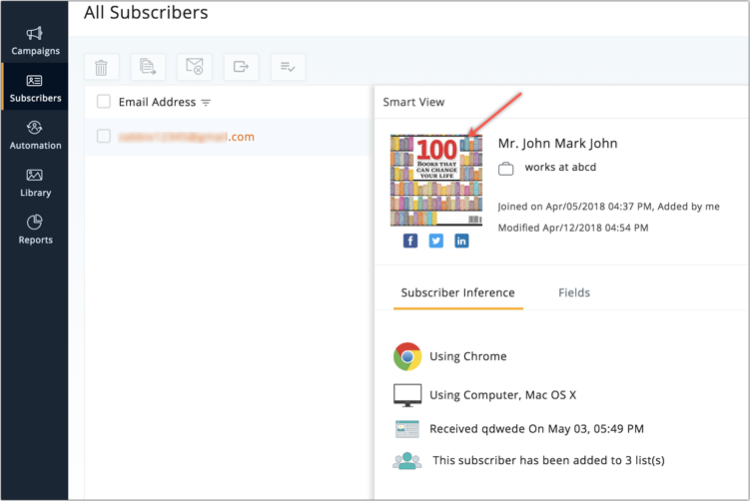The height and width of the screenshot is (501, 750).
Task: Open the Campaigns section in sidebar
Action: [35, 41]
